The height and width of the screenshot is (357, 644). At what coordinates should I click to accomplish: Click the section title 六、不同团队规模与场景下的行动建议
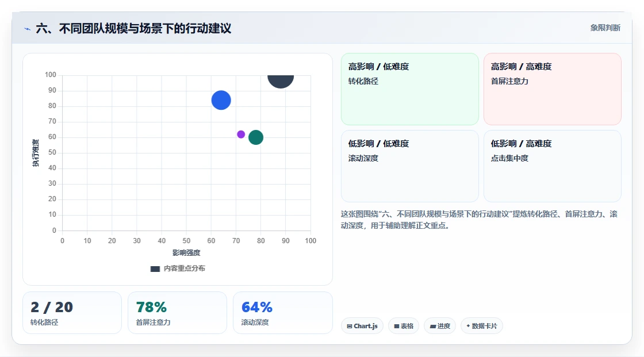[133, 28]
